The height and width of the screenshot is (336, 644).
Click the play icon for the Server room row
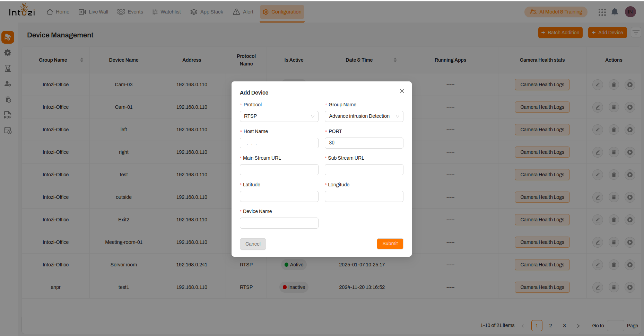(630, 265)
